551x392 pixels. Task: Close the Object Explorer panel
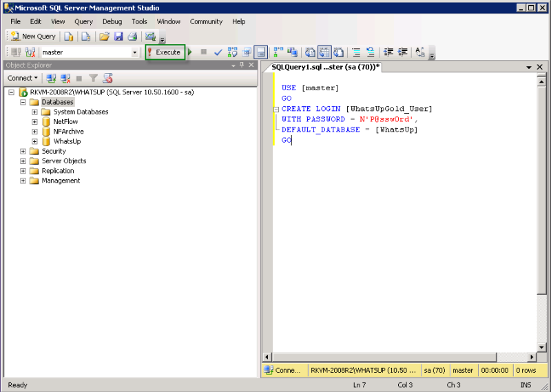[x=251, y=65]
